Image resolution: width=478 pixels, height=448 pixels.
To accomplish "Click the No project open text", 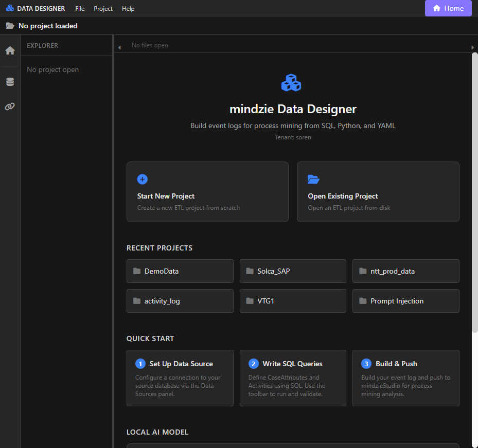I will pos(52,69).
